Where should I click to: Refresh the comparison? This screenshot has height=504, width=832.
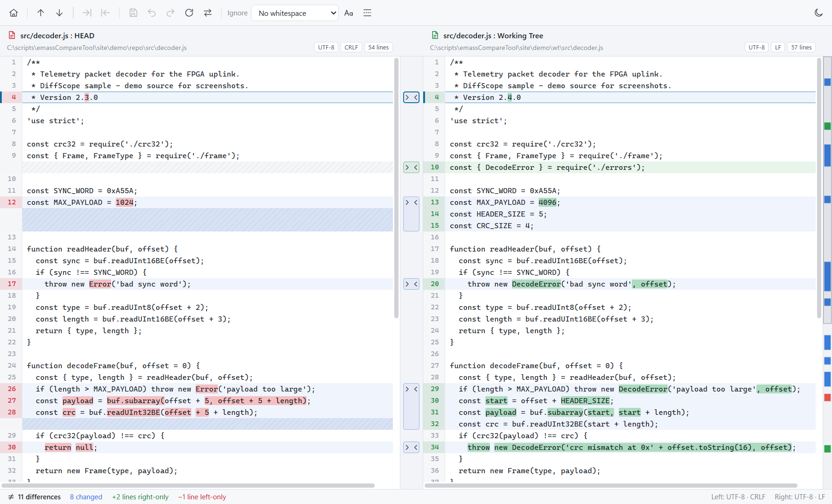(x=189, y=13)
